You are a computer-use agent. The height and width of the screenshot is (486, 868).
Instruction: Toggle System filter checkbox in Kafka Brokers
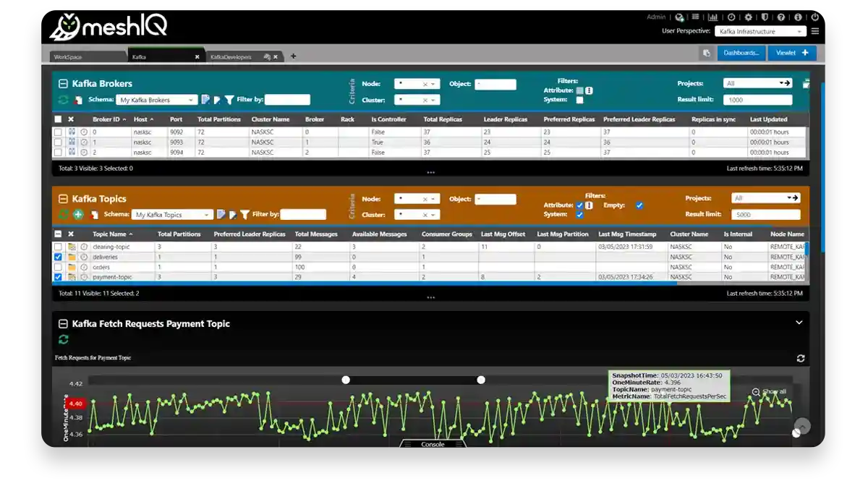(579, 101)
